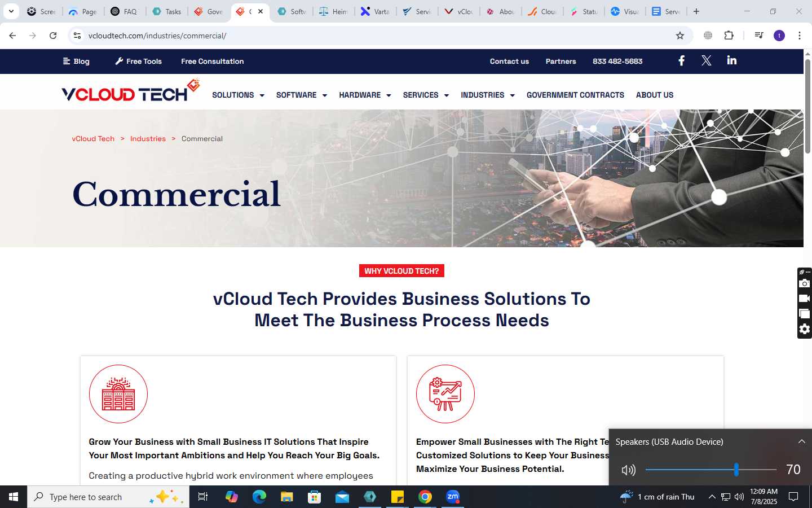Reload the page with the refresh icon
The width and height of the screenshot is (812, 508).
[x=53, y=36]
